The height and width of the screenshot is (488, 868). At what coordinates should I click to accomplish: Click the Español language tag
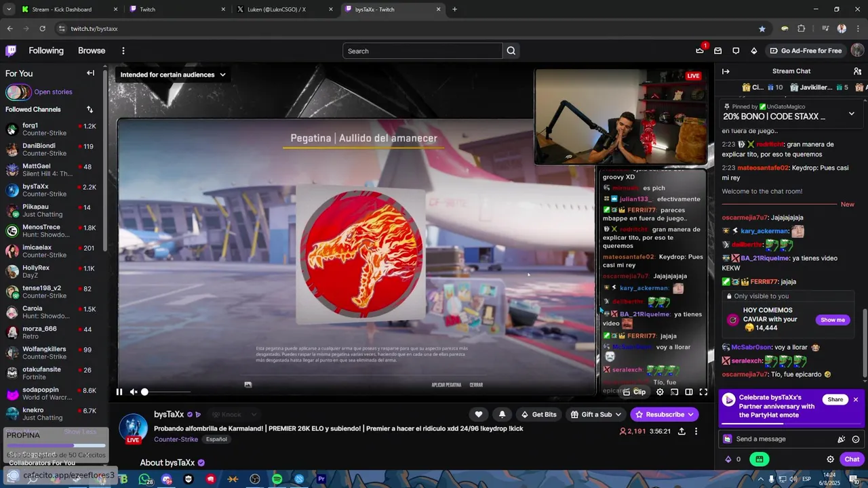point(216,439)
